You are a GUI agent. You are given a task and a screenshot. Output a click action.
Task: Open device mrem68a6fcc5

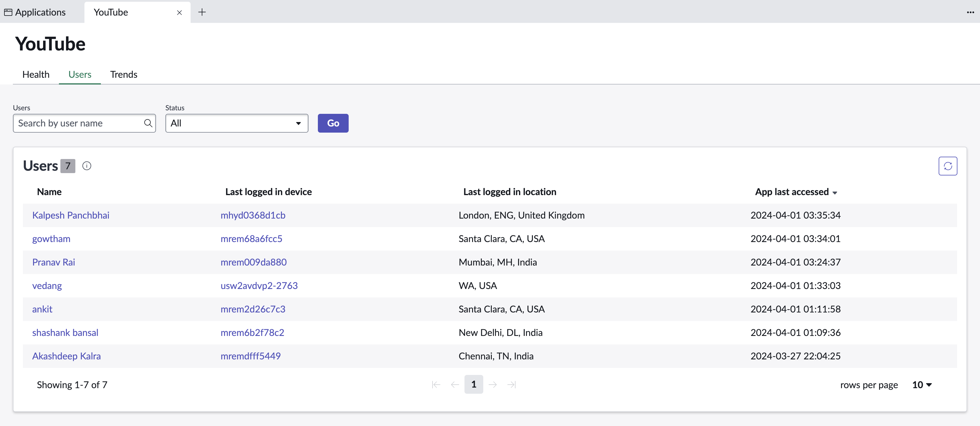pos(252,239)
